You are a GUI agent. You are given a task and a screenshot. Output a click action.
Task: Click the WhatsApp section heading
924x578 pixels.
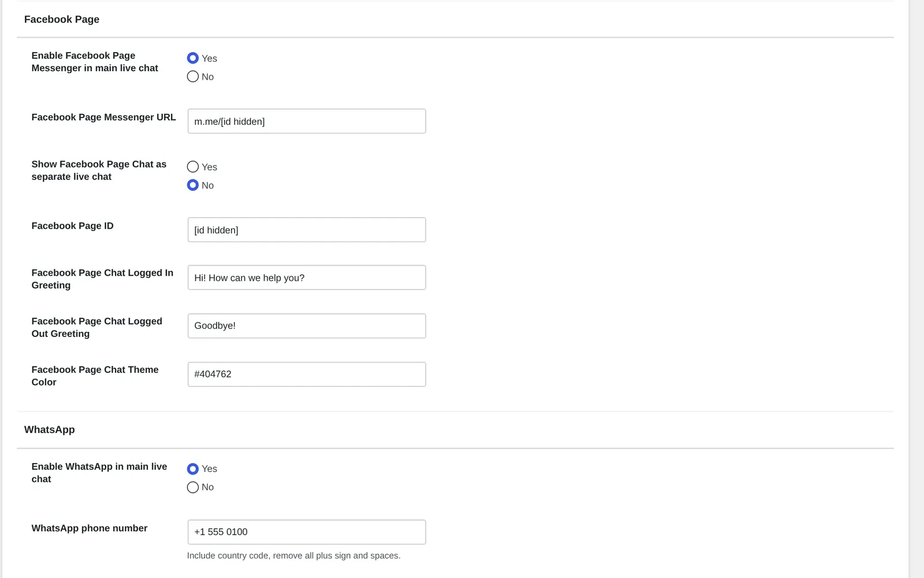pos(50,430)
